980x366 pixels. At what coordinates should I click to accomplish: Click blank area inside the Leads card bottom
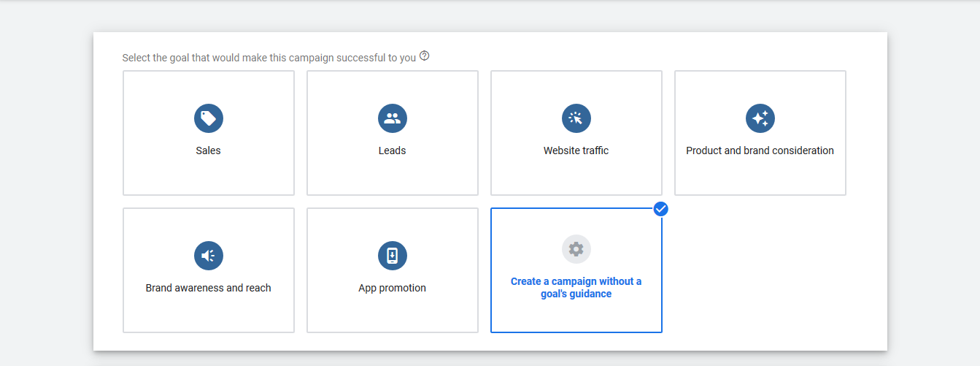click(393, 179)
